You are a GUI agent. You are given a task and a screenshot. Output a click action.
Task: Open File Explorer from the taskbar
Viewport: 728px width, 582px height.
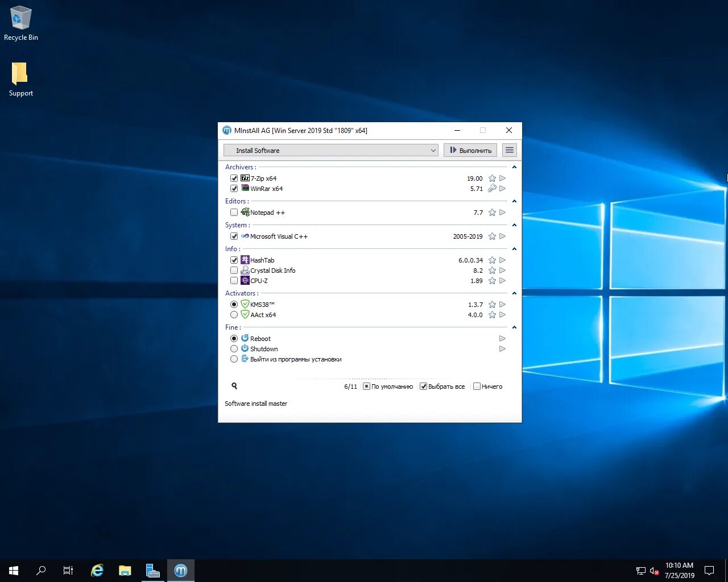pos(125,571)
